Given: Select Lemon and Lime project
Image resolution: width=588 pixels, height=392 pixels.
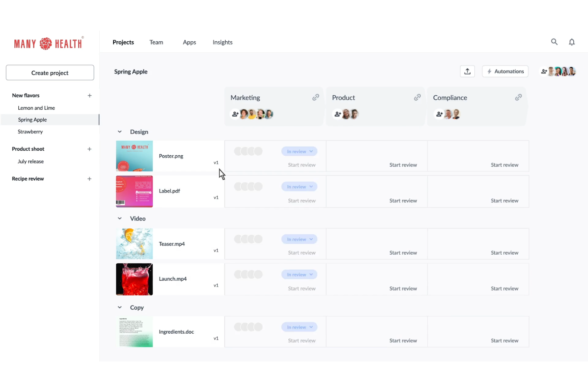Looking at the screenshot, I should [36, 108].
